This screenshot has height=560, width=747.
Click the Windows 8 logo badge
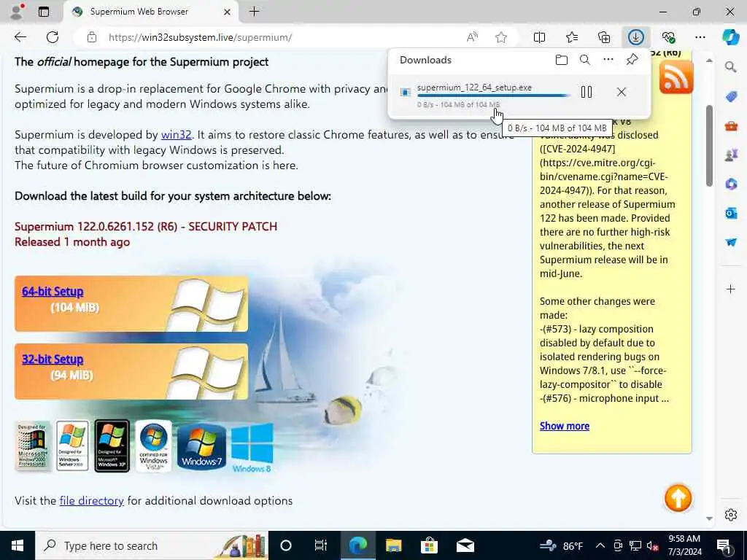(x=252, y=448)
